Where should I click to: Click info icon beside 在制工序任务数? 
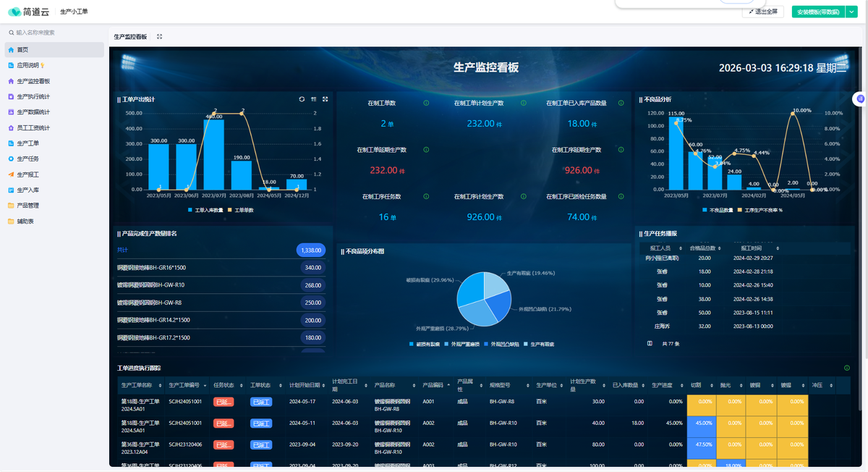pyautogui.click(x=426, y=196)
